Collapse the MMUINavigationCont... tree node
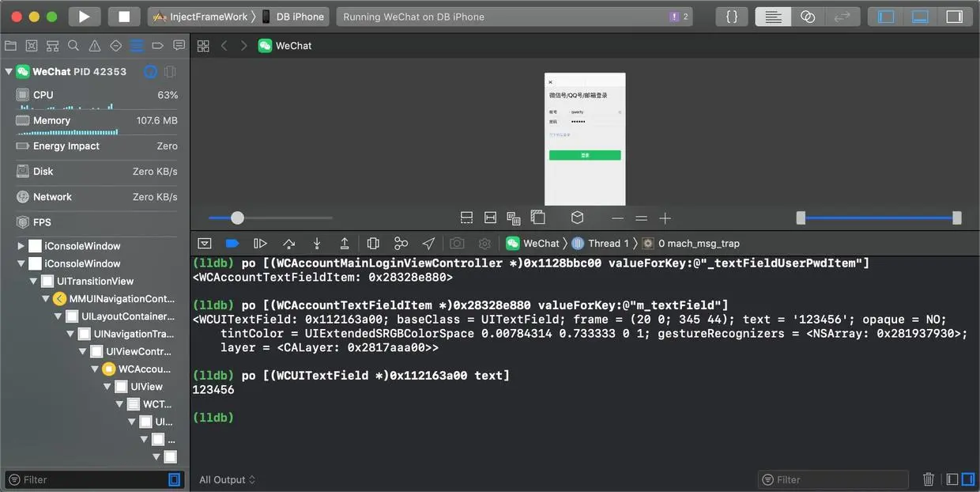The height and width of the screenshot is (492, 980). (45, 299)
